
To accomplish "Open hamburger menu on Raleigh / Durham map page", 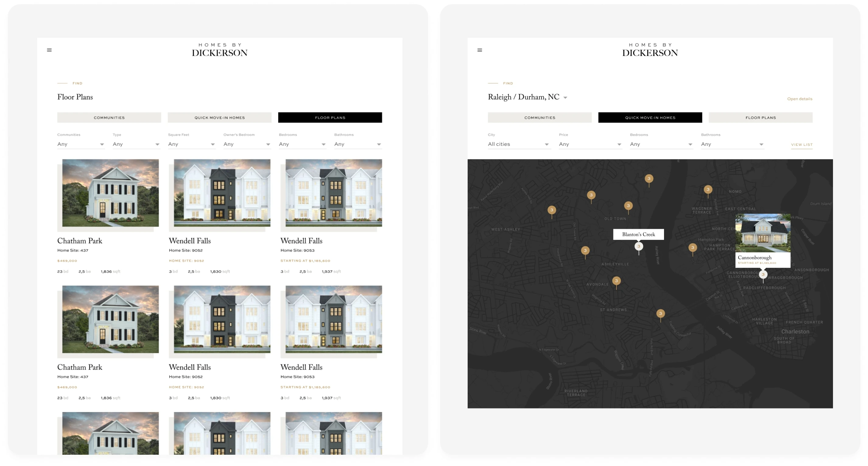I will pyautogui.click(x=480, y=50).
